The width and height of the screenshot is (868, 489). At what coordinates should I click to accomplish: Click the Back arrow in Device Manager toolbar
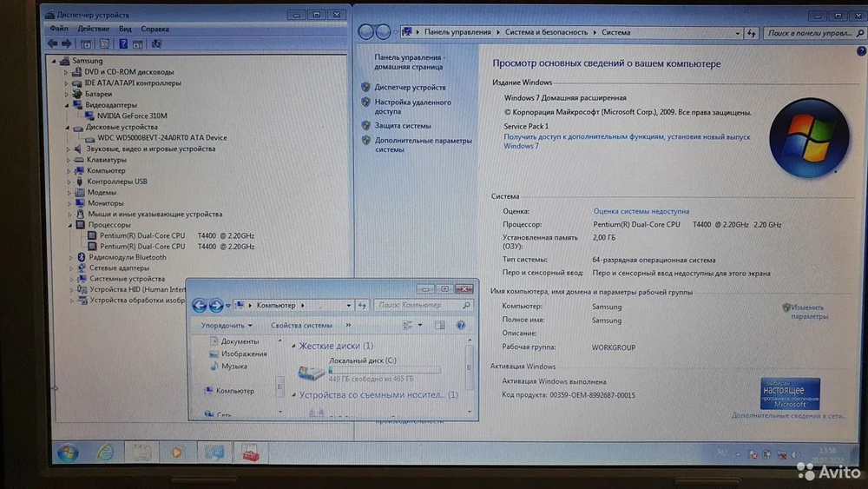[x=53, y=43]
